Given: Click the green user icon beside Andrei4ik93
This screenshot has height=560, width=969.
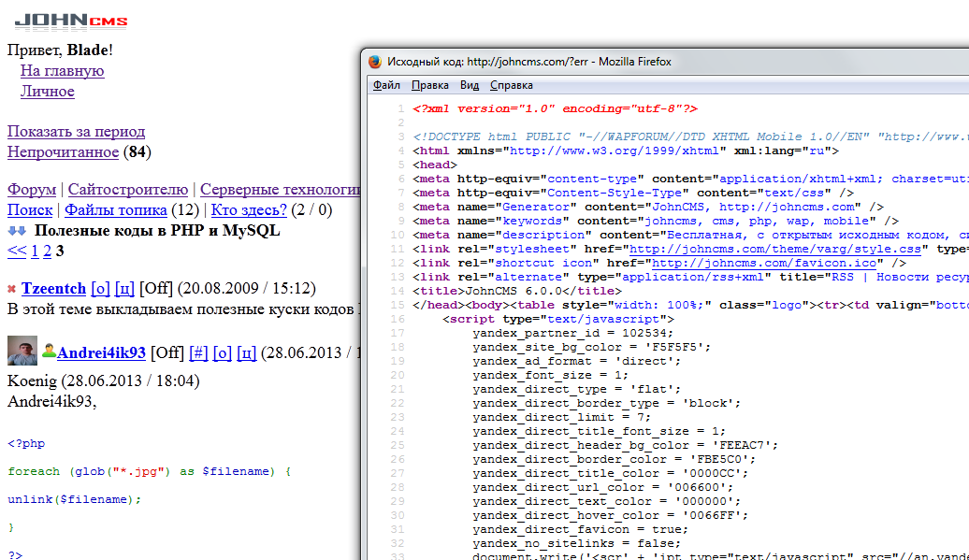Looking at the screenshot, I should coord(49,352).
